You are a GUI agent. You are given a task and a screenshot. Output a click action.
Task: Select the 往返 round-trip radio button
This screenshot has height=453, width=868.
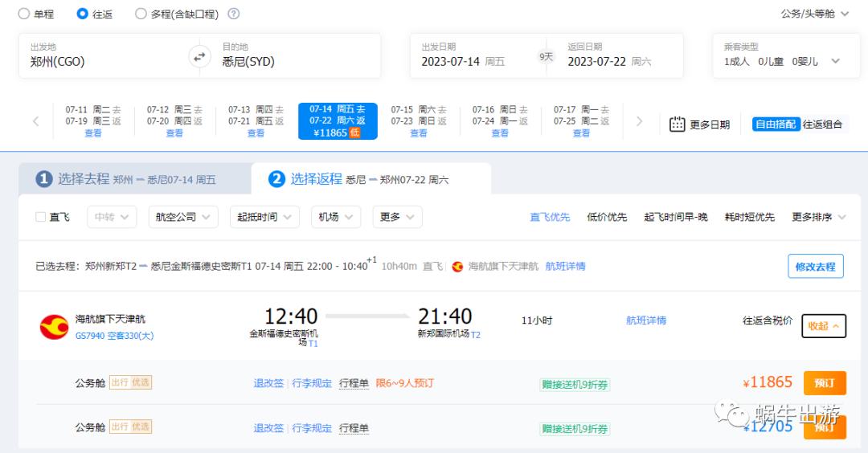[82, 14]
